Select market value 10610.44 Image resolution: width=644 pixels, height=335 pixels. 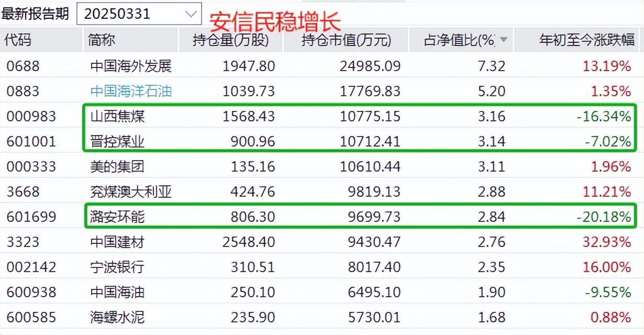(x=370, y=166)
